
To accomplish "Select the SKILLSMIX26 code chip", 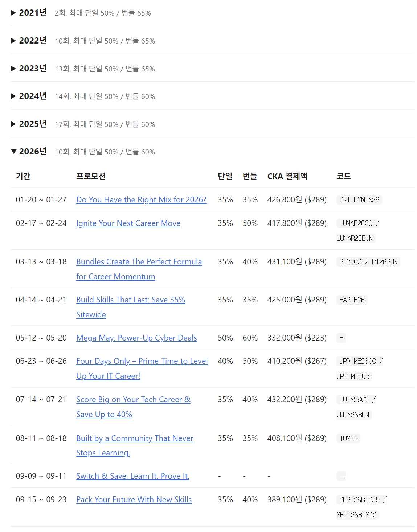I will 359,200.
